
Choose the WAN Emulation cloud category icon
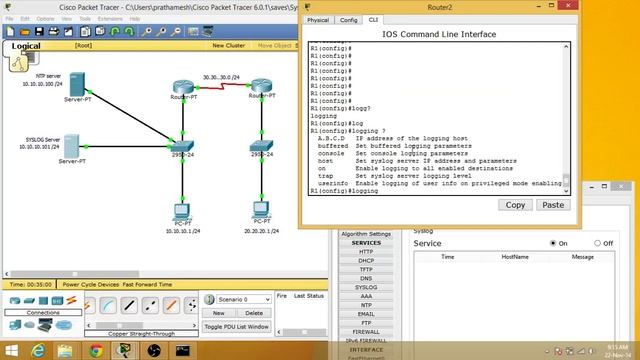pyautogui.click(x=29, y=325)
